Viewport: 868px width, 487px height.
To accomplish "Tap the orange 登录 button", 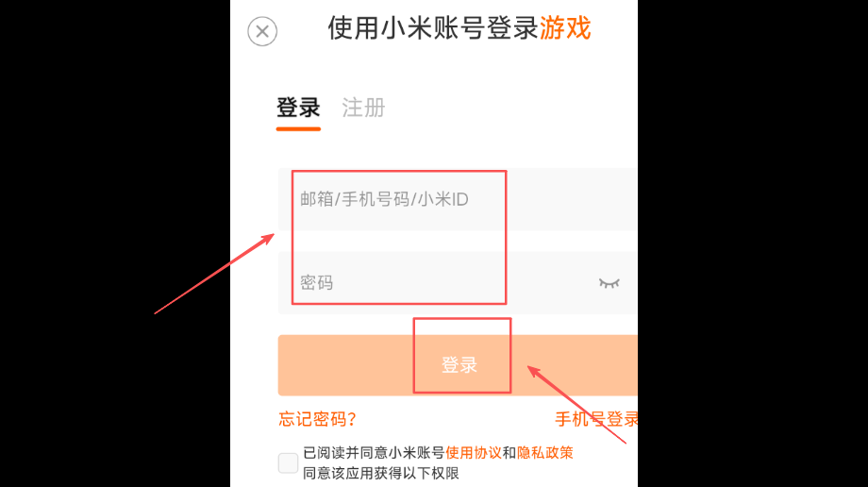I will 458,364.
